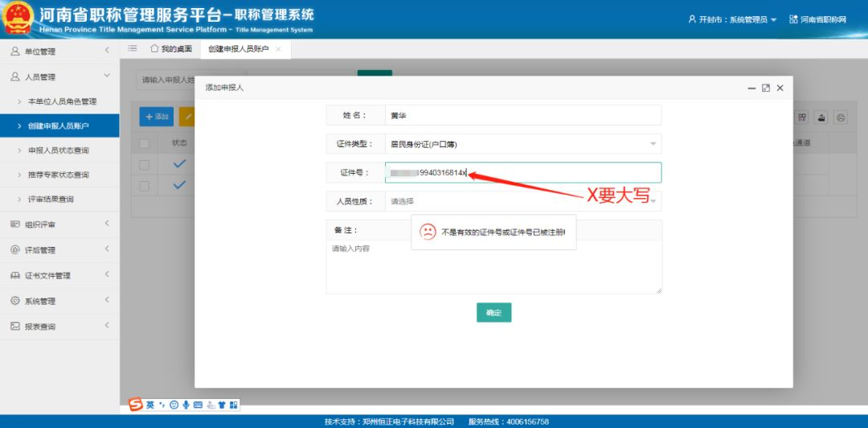Screen dimensions: 868x428
Task: Close the 添加申报人 dialog
Action: click(780, 88)
